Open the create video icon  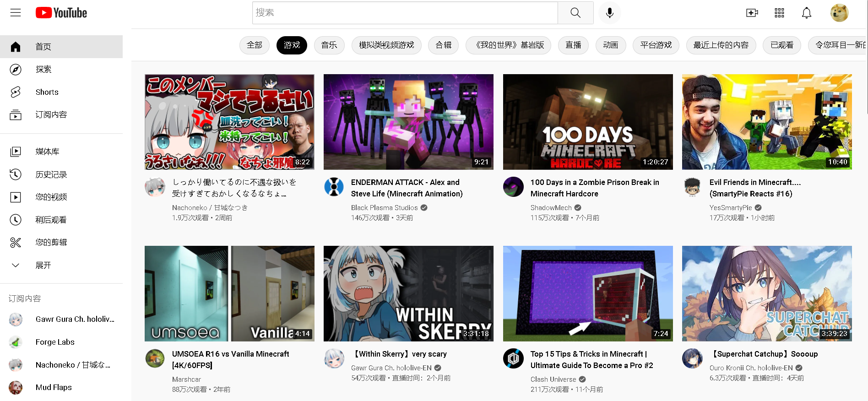752,13
